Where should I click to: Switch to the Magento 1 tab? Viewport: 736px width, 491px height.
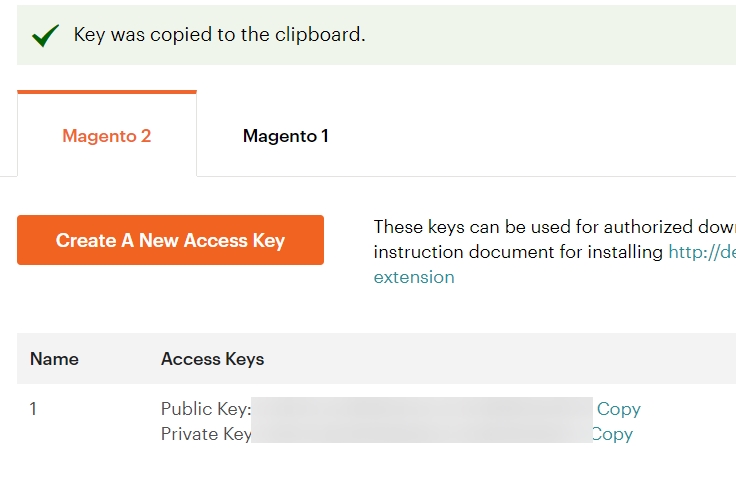point(285,136)
